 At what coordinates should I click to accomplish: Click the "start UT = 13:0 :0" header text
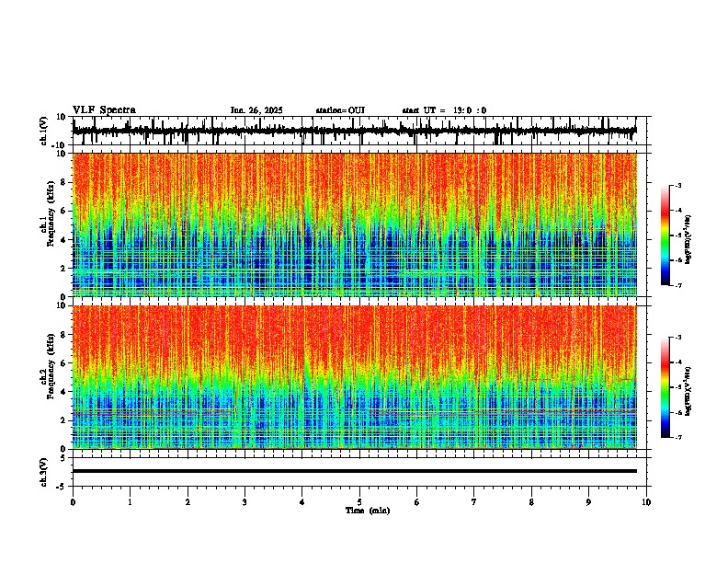(x=444, y=110)
